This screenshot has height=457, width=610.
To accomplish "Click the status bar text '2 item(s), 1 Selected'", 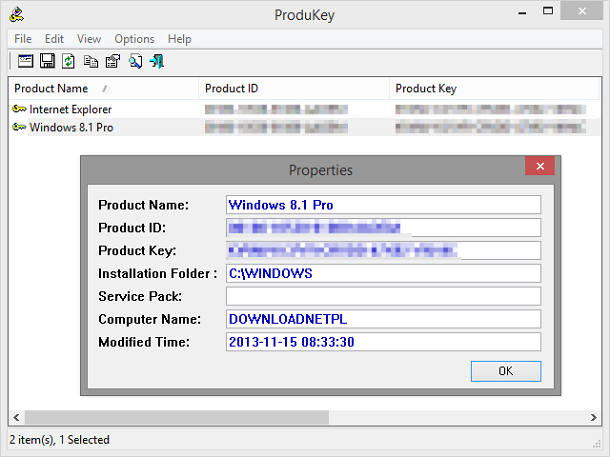I will (x=60, y=440).
